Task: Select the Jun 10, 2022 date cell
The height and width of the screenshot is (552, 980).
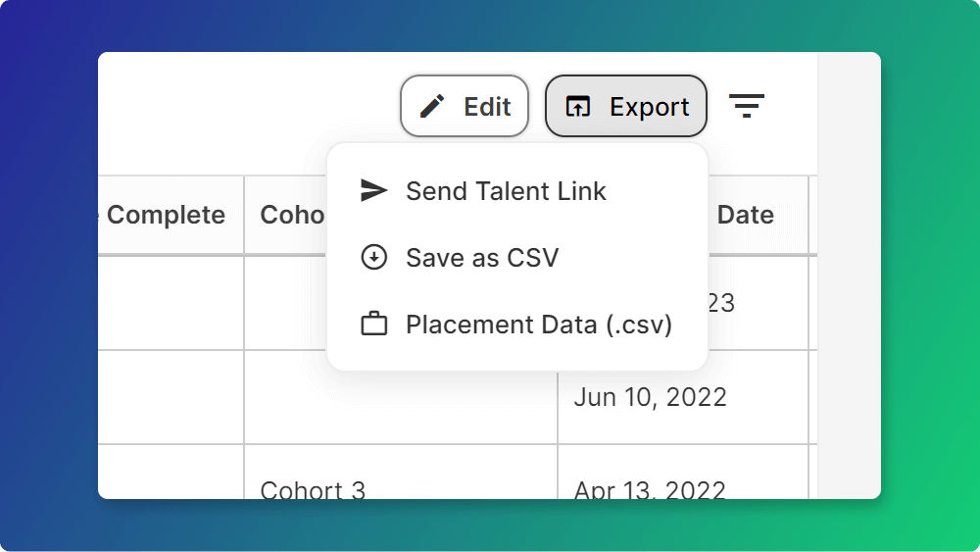Action: point(650,397)
